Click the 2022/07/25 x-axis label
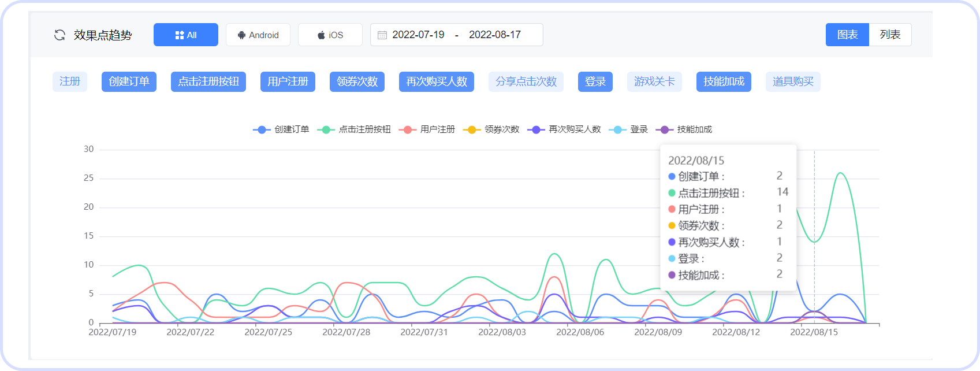Viewport: 980px width, 371px height. coord(269,332)
